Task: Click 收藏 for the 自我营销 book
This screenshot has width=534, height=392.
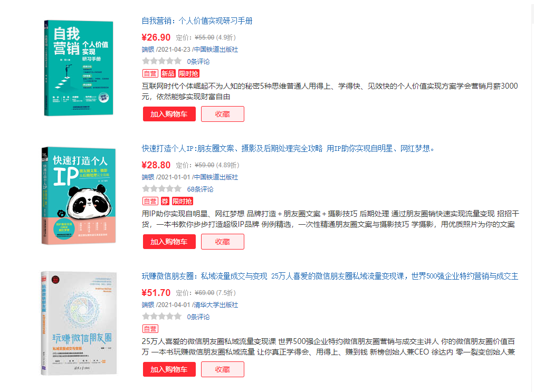Action: point(222,114)
